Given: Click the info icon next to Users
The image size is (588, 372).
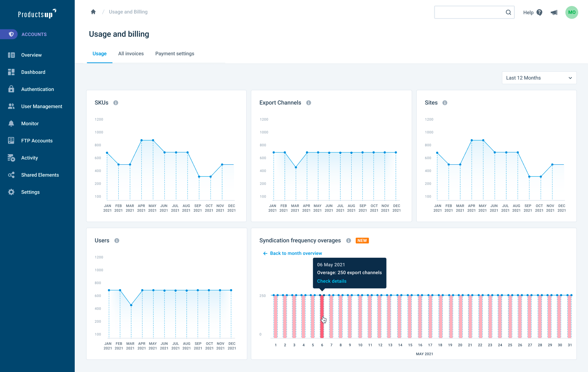Looking at the screenshot, I should click(117, 241).
